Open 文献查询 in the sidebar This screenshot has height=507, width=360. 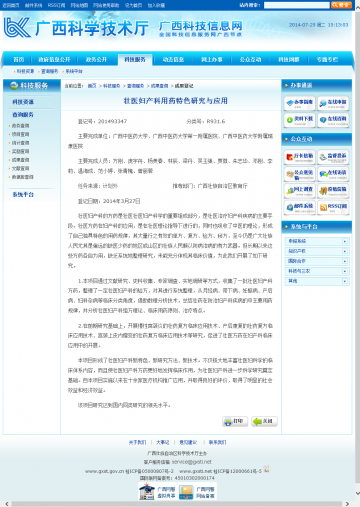(x=20, y=168)
